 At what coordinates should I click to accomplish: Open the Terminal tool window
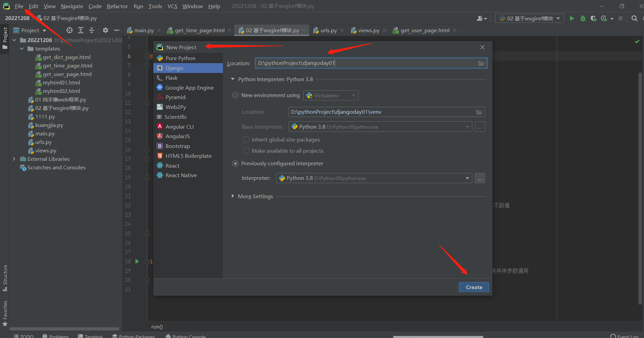(90, 336)
